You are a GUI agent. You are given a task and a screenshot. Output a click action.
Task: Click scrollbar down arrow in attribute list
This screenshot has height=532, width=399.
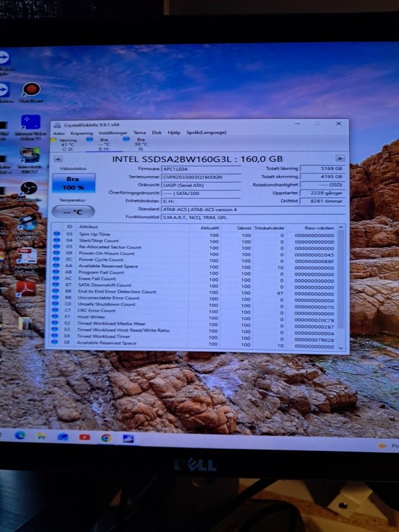341,348
